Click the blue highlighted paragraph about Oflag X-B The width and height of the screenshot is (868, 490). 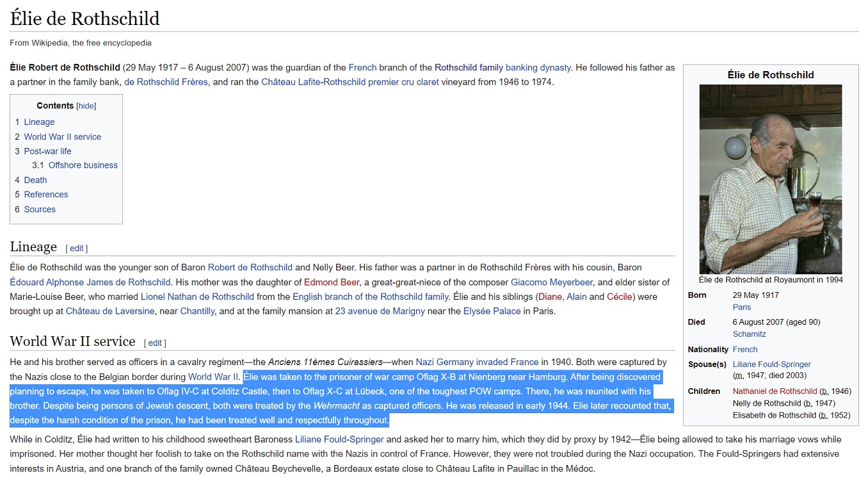tap(341, 398)
